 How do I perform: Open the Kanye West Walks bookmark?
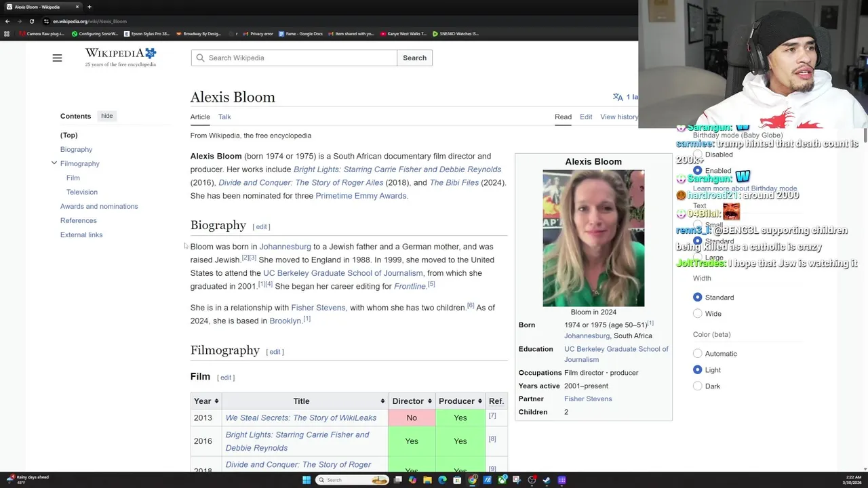coord(403,33)
